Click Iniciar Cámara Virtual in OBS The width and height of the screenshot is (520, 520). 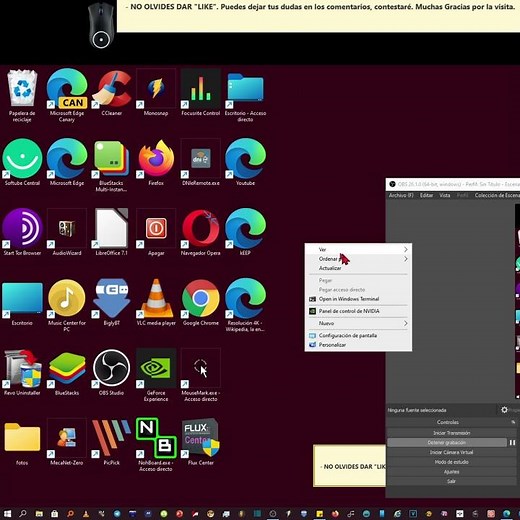pos(451,452)
